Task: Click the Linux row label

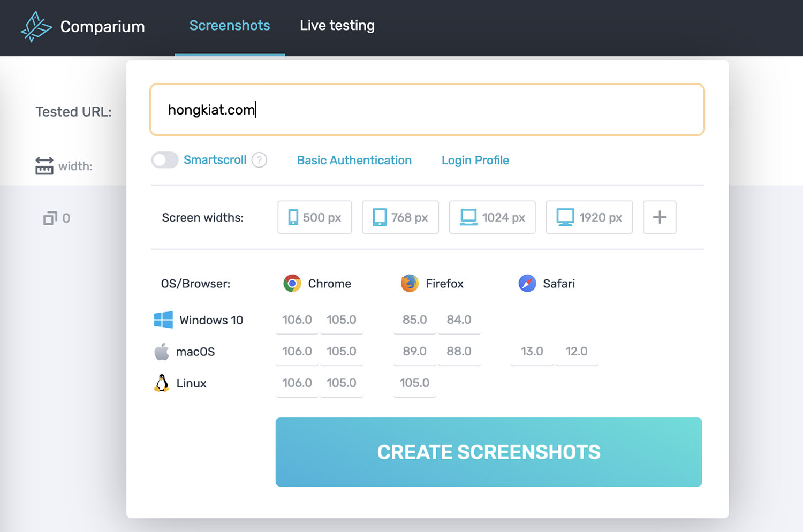Action: (192, 383)
